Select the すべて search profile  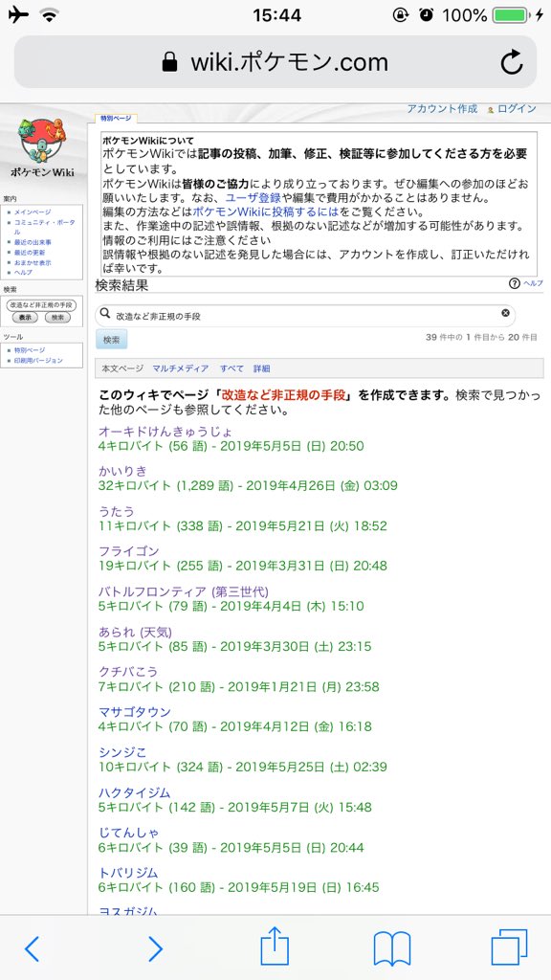[x=231, y=368]
